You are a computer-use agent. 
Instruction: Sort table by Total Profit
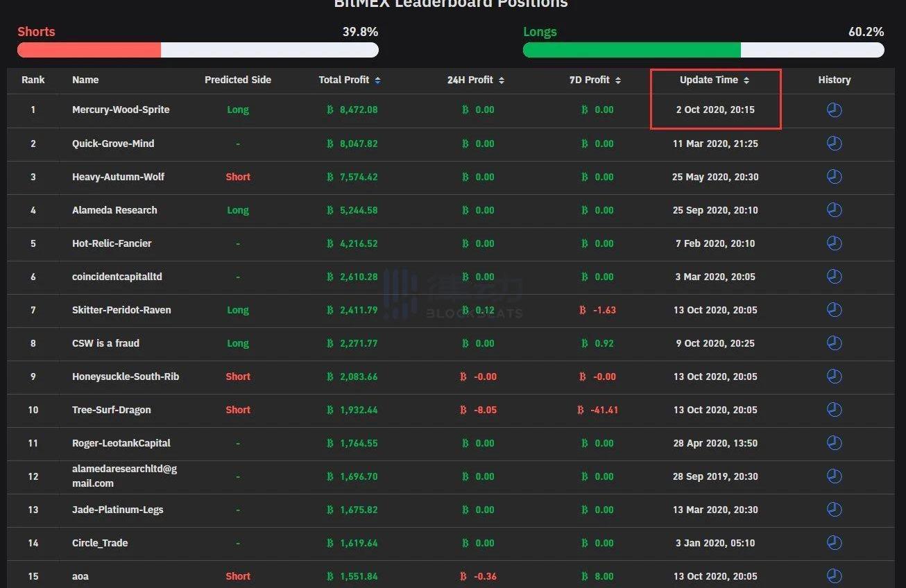click(350, 80)
